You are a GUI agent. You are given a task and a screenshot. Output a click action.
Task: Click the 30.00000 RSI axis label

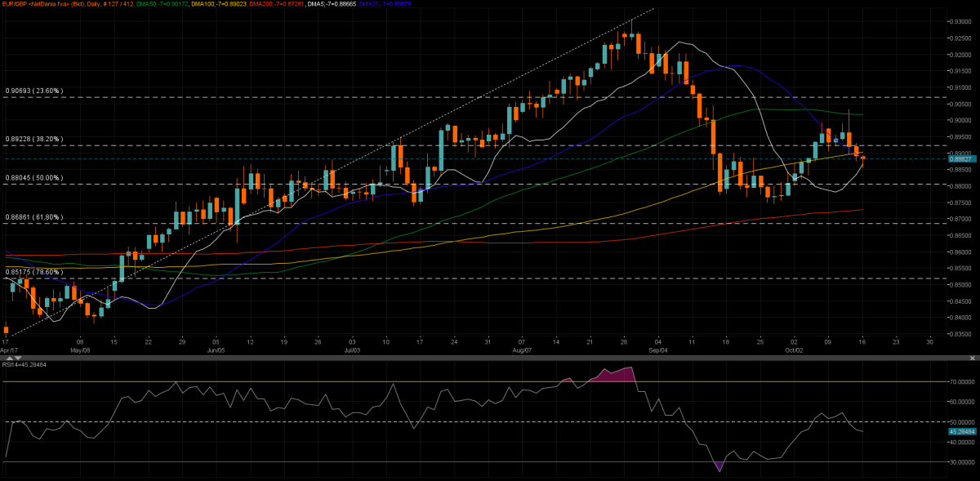960,462
